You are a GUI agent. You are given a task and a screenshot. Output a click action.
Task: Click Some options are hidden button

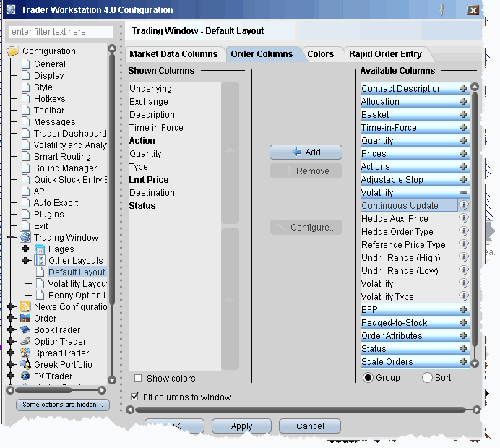(x=63, y=405)
